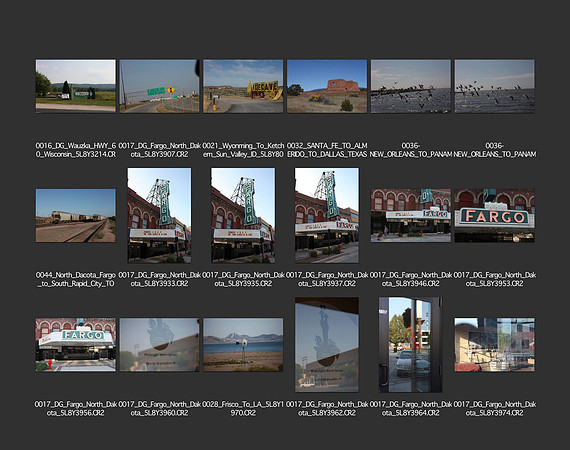570x450 pixels.
Task: Select Fargo theater vertical photo SL8Y3935
Action: (x=243, y=215)
